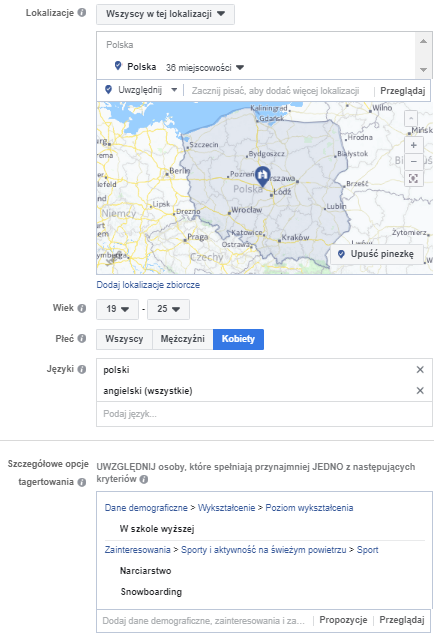The height and width of the screenshot is (636, 440).
Task: Zoom out the map with the minus button
Action: tap(414, 161)
